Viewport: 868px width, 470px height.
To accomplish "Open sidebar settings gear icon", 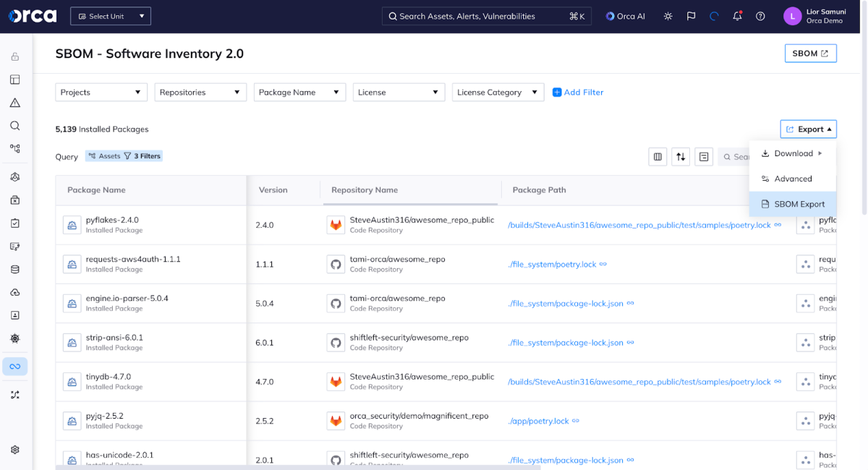I will [x=14, y=450].
